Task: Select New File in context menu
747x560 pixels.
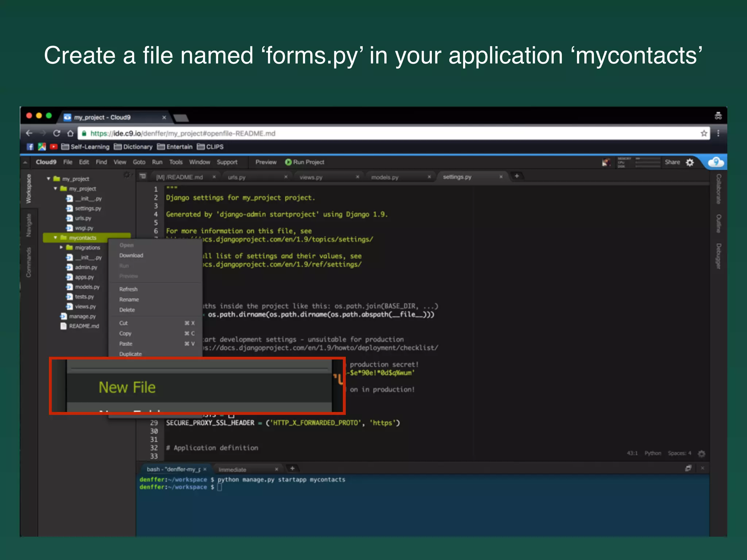Action: [127, 388]
